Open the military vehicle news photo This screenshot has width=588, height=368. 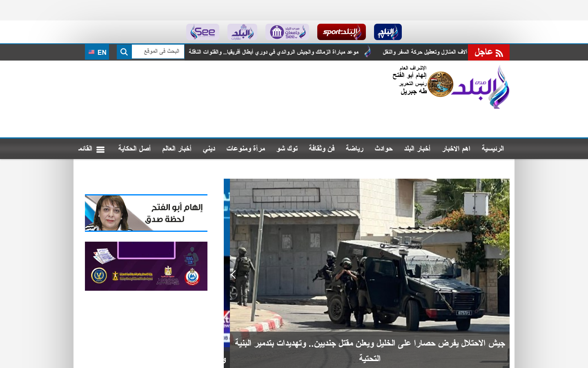point(370,255)
